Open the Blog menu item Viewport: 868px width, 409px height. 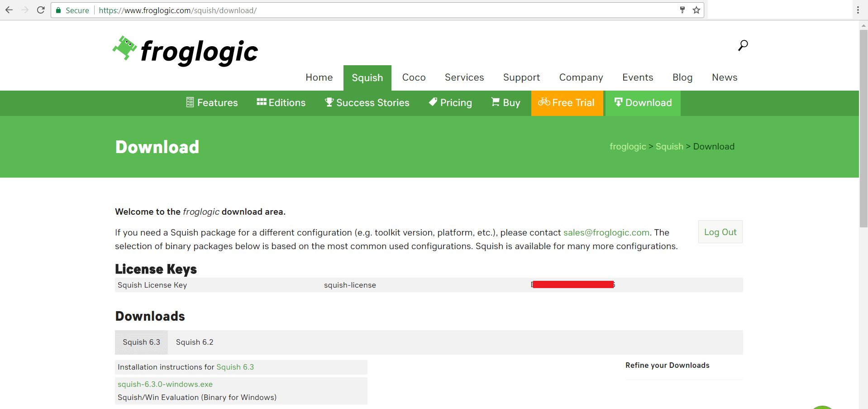click(682, 77)
